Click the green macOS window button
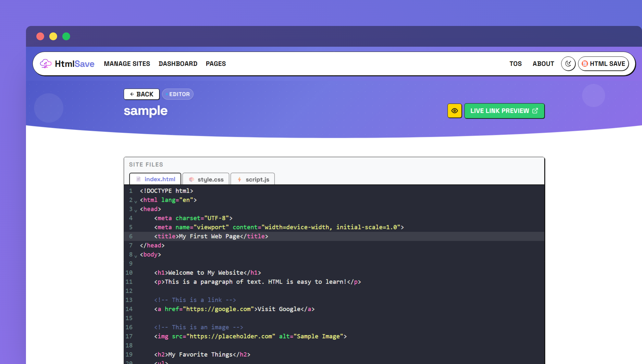Viewport: 642px width, 364px height. pyautogui.click(x=66, y=36)
